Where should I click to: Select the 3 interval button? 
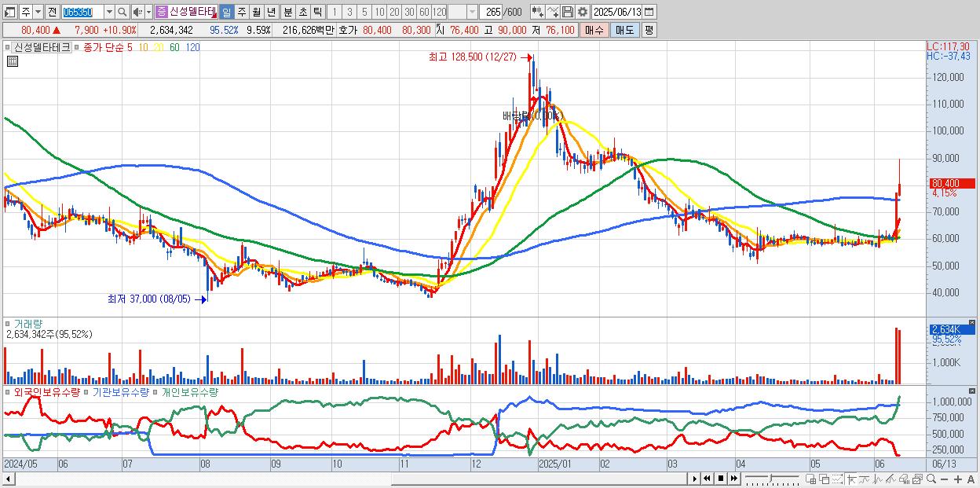pos(349,12)
